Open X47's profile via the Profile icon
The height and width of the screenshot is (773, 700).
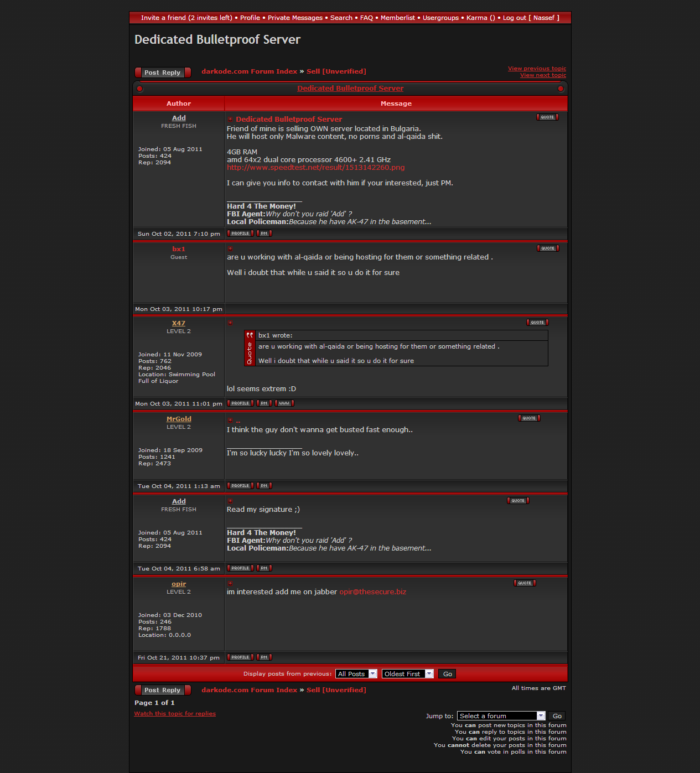tap(240, 403)
